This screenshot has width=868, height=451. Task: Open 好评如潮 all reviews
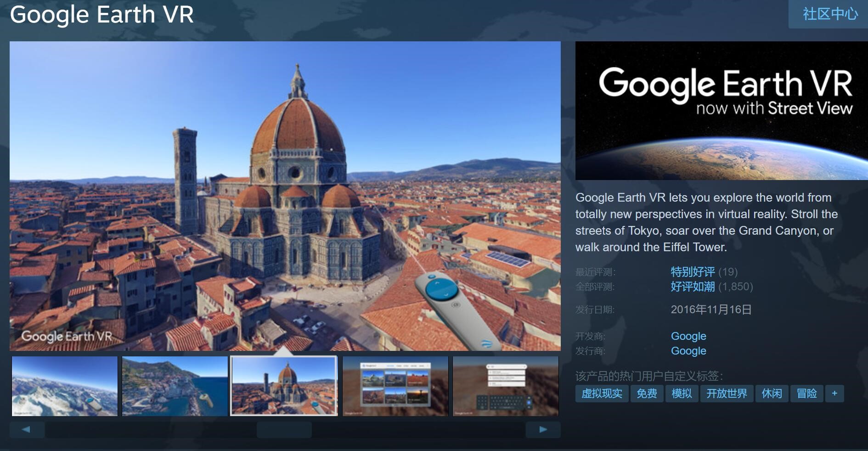693,287
